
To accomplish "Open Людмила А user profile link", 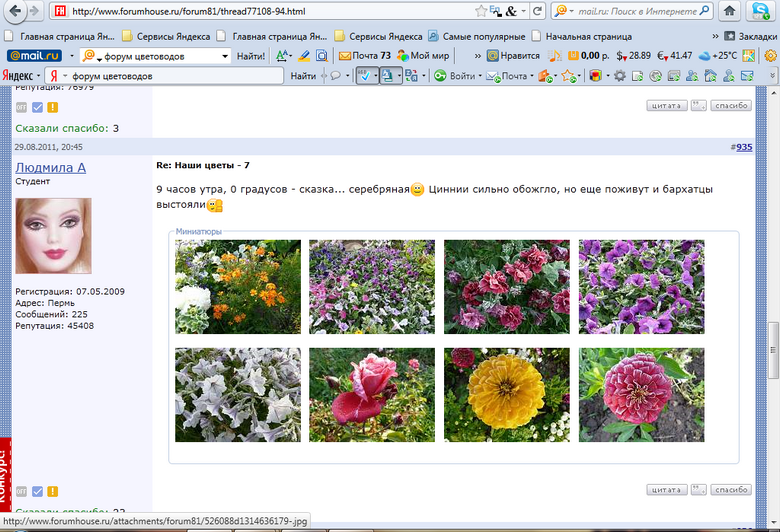I will point(50,167).
